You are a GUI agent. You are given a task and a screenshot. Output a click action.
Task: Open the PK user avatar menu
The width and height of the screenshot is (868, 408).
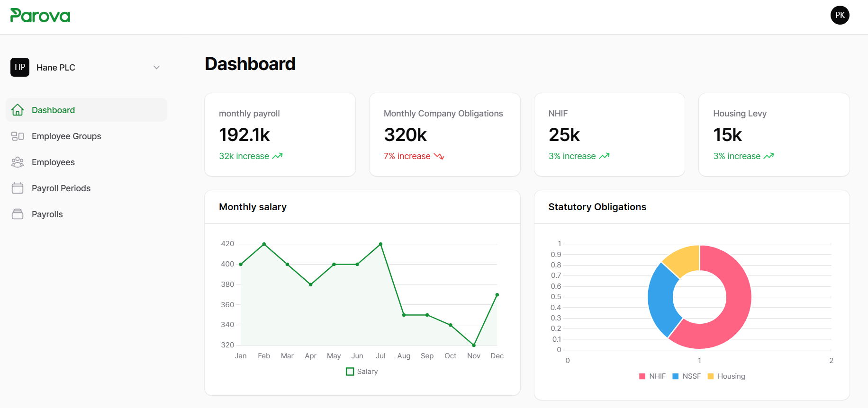coord(840,15)
